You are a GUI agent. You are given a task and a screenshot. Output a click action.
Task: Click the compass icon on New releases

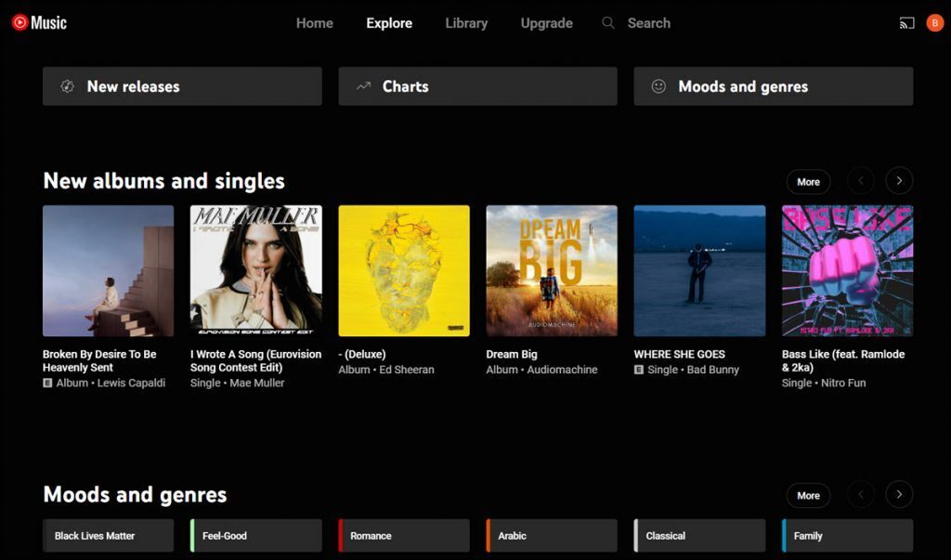66,85
